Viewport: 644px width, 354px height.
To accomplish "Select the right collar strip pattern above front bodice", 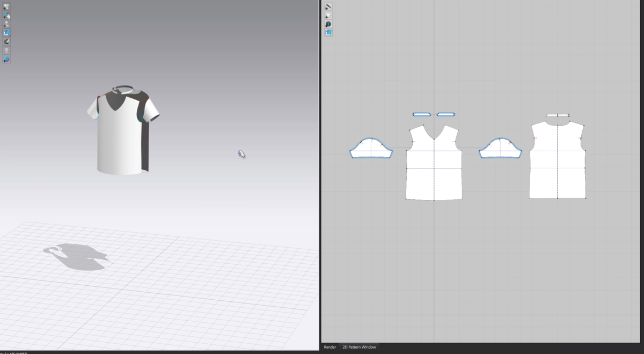I will [x=446, y=114].
